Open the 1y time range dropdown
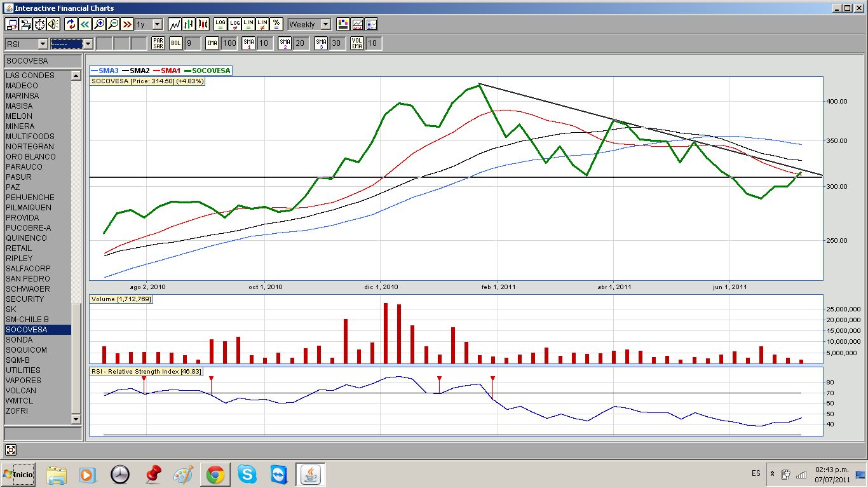This screenshot has width=868, height=488. 149,24
